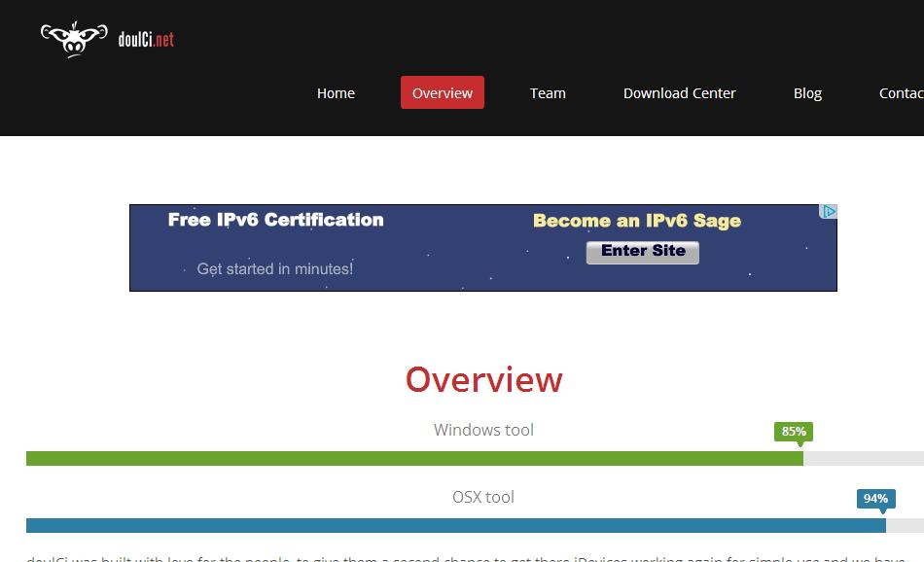
Task: Click the OSX tool label
Action: [x=483, y=497]
